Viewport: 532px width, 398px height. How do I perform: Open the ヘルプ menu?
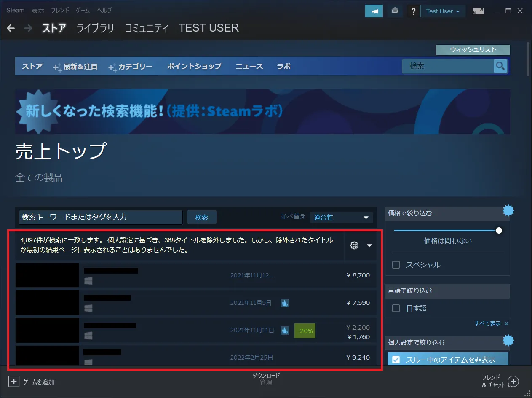(x=104, y=10)
